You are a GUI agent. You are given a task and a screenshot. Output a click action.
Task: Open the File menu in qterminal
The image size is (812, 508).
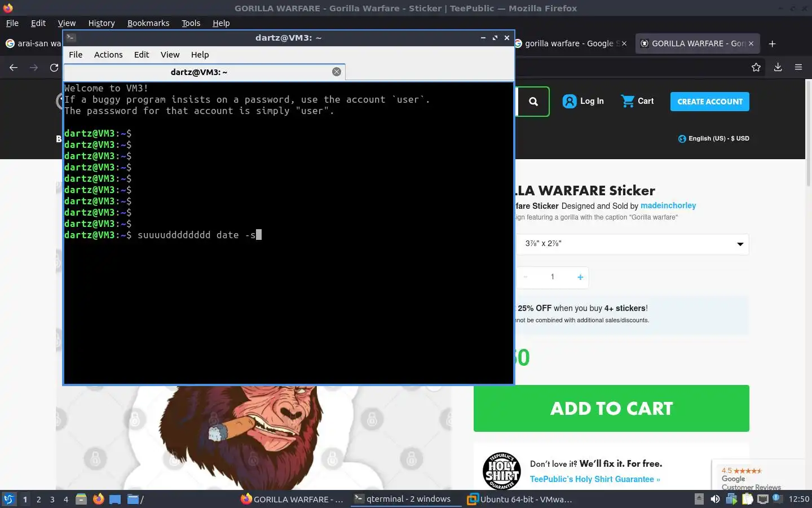76,55
